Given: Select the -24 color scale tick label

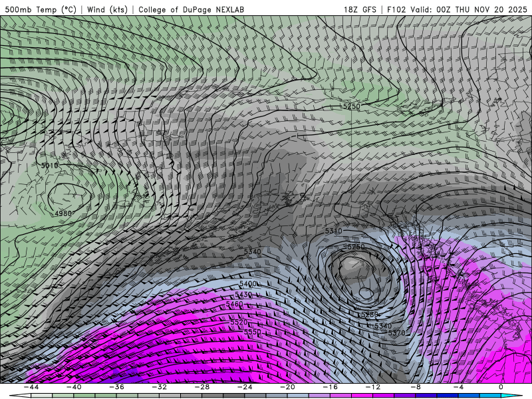Looking at the screenshot, I should pos(245,387).
